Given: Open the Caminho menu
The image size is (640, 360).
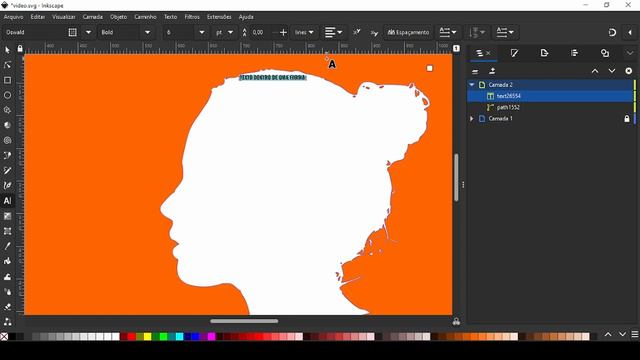Looking at the screenshot, I should pos(145,17).
